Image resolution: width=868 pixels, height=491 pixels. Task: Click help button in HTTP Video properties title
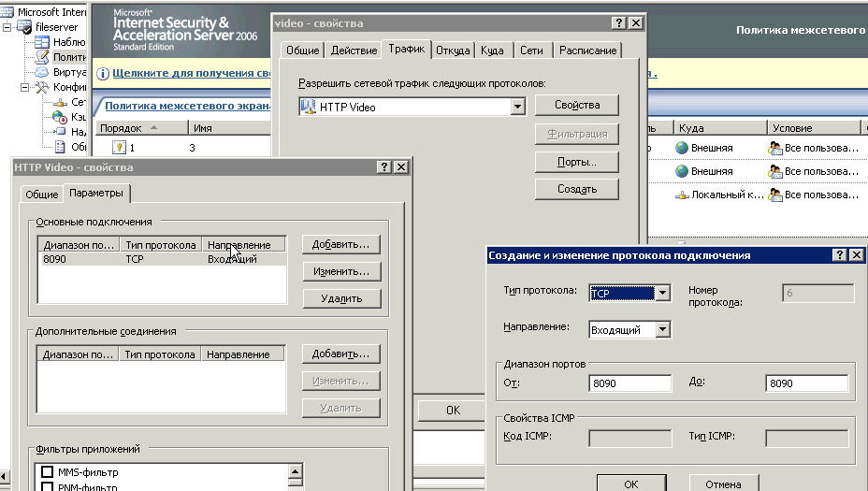point(384,166)
